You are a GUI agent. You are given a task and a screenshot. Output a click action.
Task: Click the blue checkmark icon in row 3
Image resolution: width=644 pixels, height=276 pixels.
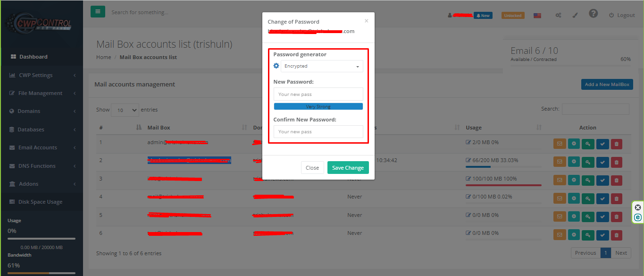click(x=602, y=181)
